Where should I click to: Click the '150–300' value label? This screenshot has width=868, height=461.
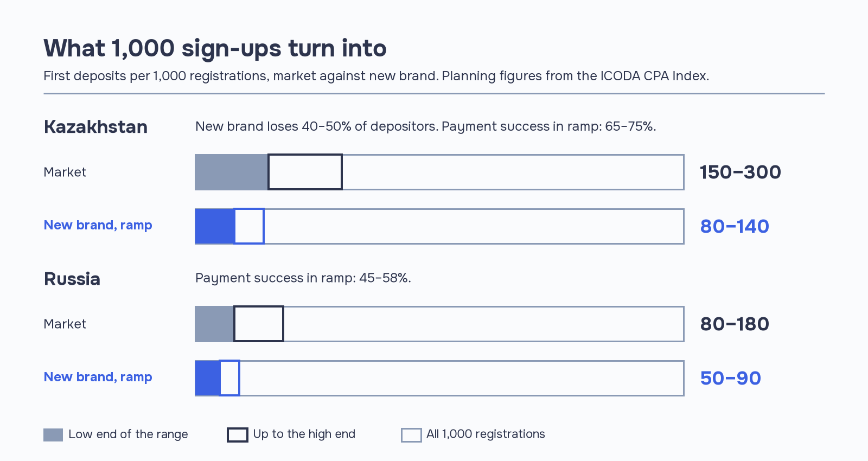741,172
